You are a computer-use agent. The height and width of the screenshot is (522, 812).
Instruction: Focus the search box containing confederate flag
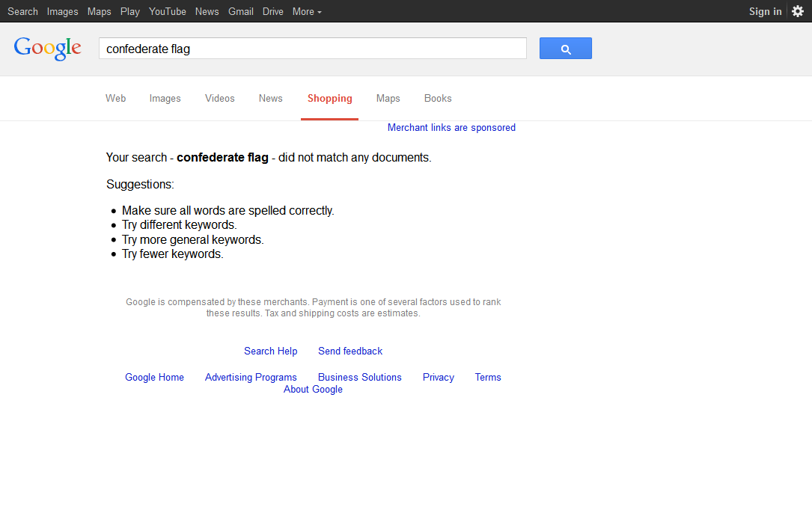tap(313, 49)
